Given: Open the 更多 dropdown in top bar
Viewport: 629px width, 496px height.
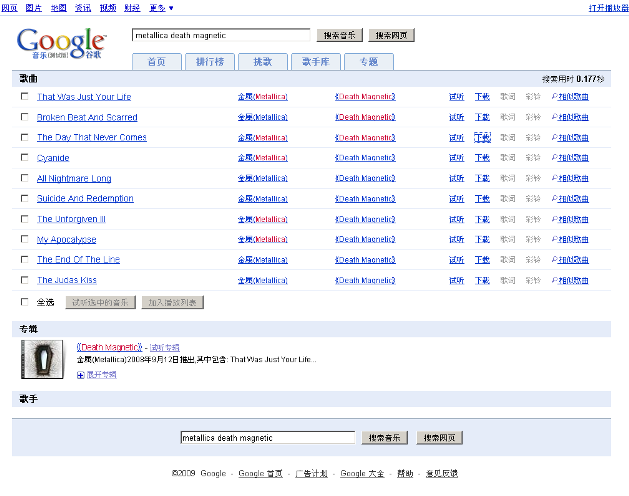Looking at the screenshot, I should [161, 8].
